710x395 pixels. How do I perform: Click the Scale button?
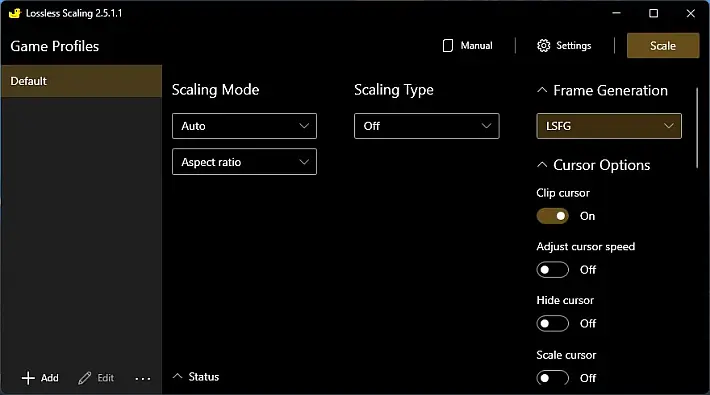[x=663, y=46]
